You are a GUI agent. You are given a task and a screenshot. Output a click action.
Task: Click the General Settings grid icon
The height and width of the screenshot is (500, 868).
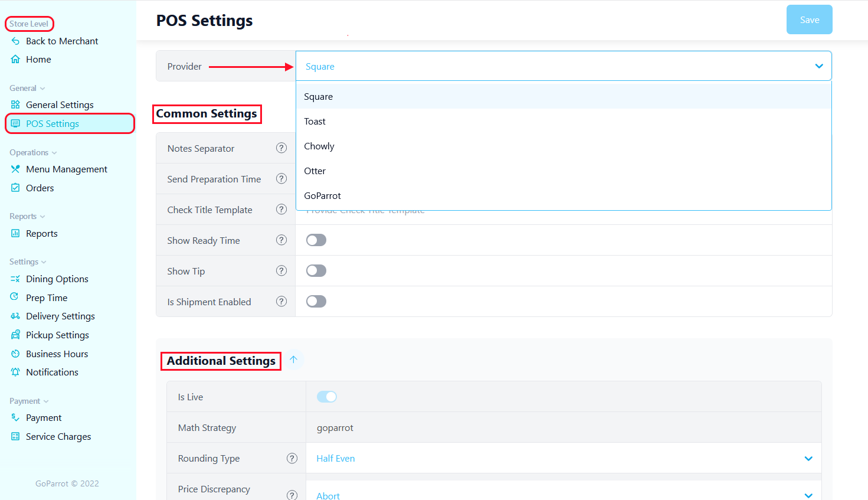point(15,104)
